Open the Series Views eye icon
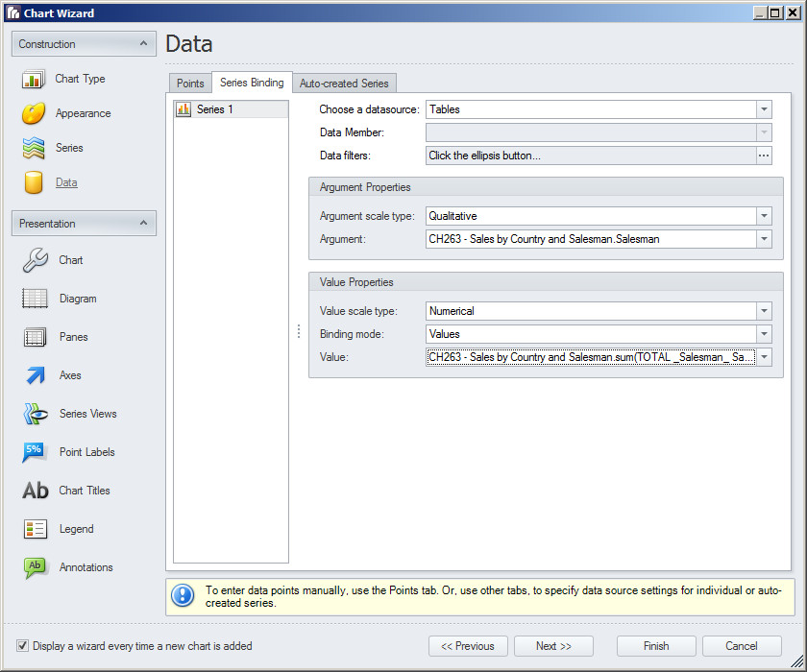807x672 pixels. point(35,414)
